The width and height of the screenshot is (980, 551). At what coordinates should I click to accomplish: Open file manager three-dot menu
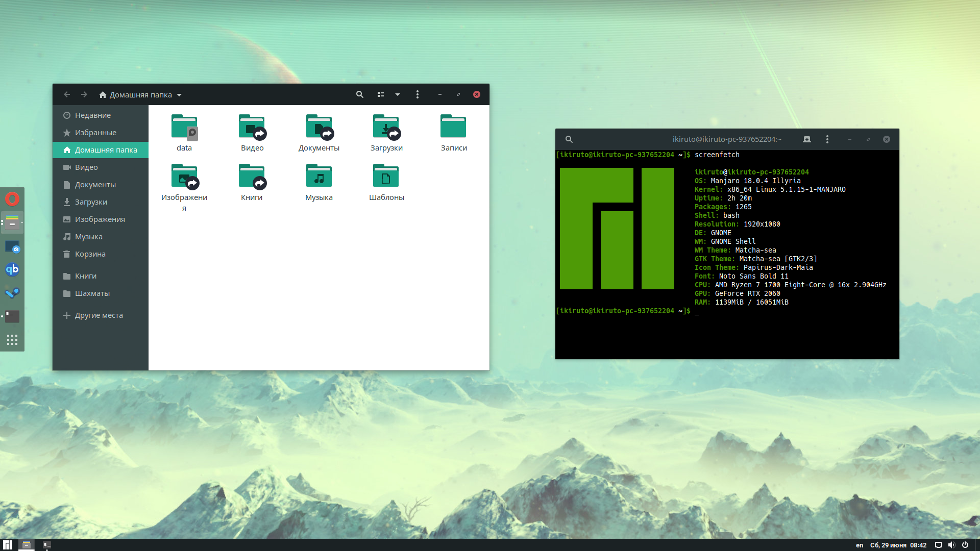click(x=418, y=94)
